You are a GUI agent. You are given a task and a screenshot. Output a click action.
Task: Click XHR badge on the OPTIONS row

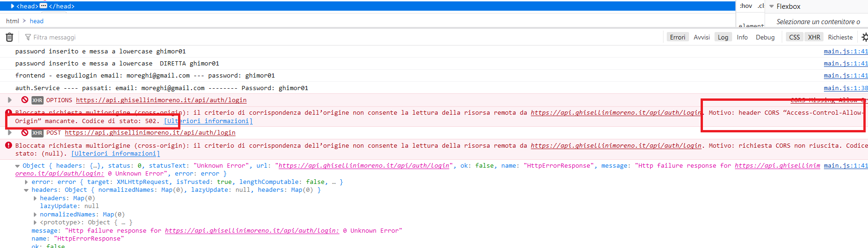[x=37, y=100]
